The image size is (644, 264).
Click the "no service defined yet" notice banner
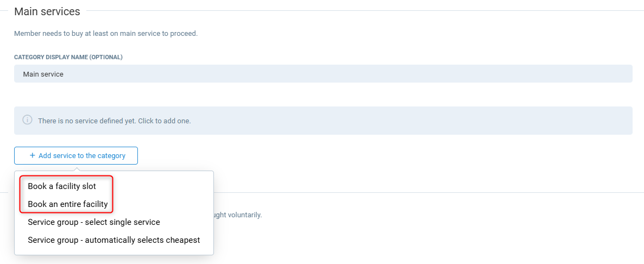coord(323,121)
